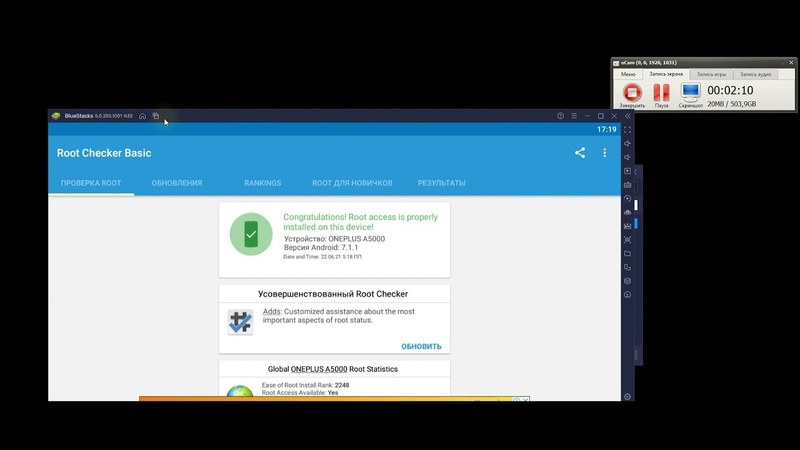Click the advanced Root Checker app icon
Screen dimensions: 800x450
coord(240,321)
